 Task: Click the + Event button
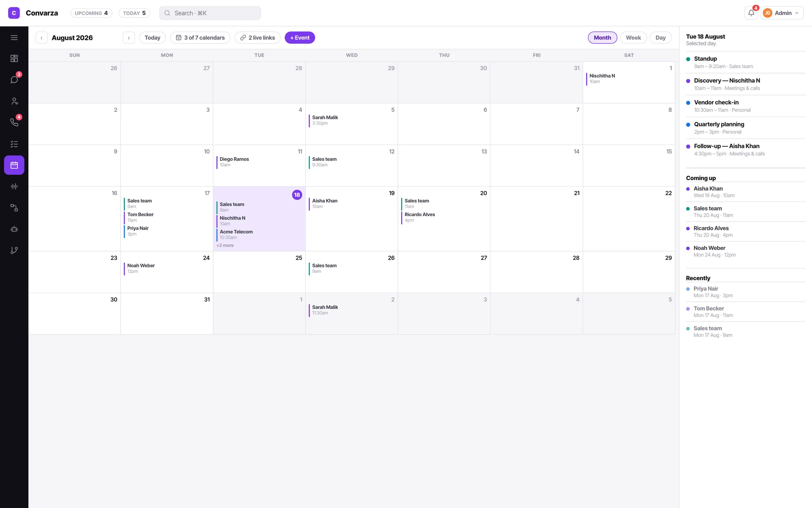(300, 37)
